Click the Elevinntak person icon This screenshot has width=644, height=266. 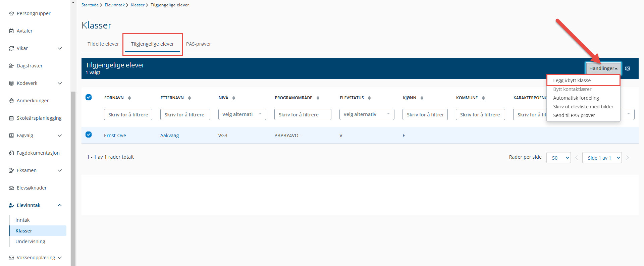click(x=11, y=205)
